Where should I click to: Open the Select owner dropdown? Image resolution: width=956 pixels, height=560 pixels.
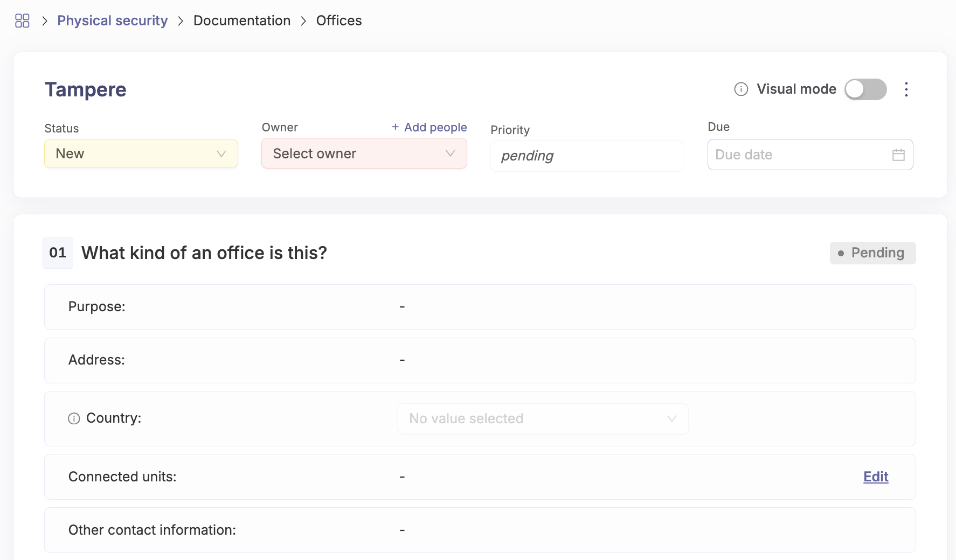point(364,153)
